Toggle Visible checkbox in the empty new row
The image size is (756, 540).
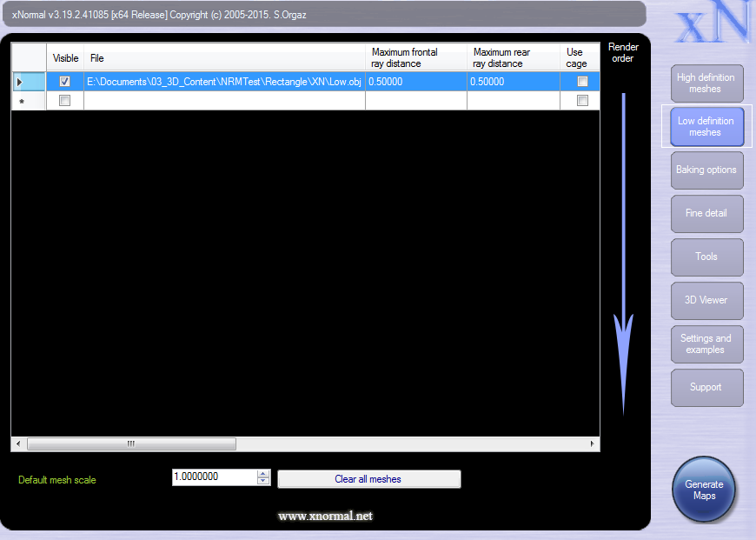click(x=64, y=100)
